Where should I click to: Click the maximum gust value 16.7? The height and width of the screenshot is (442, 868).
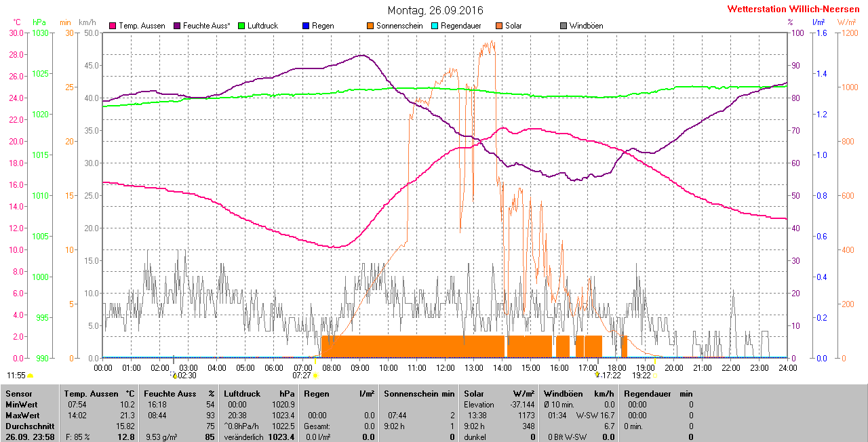coord(608,416)
